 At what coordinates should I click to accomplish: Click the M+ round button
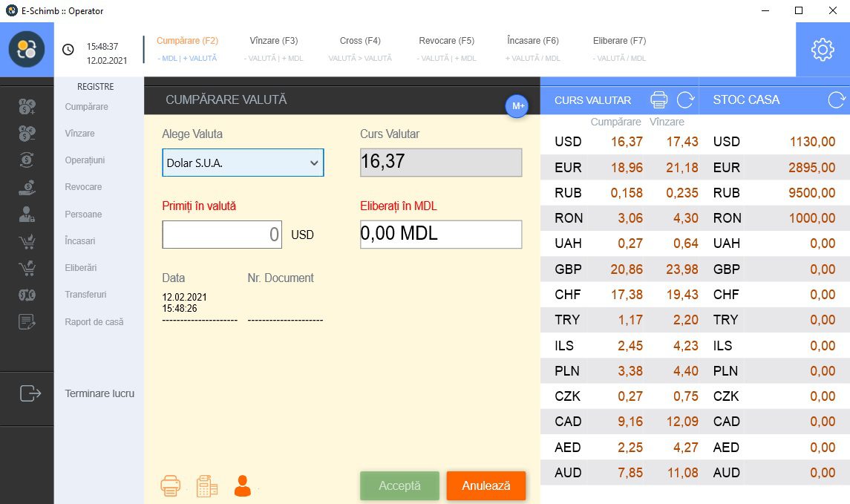517,106
